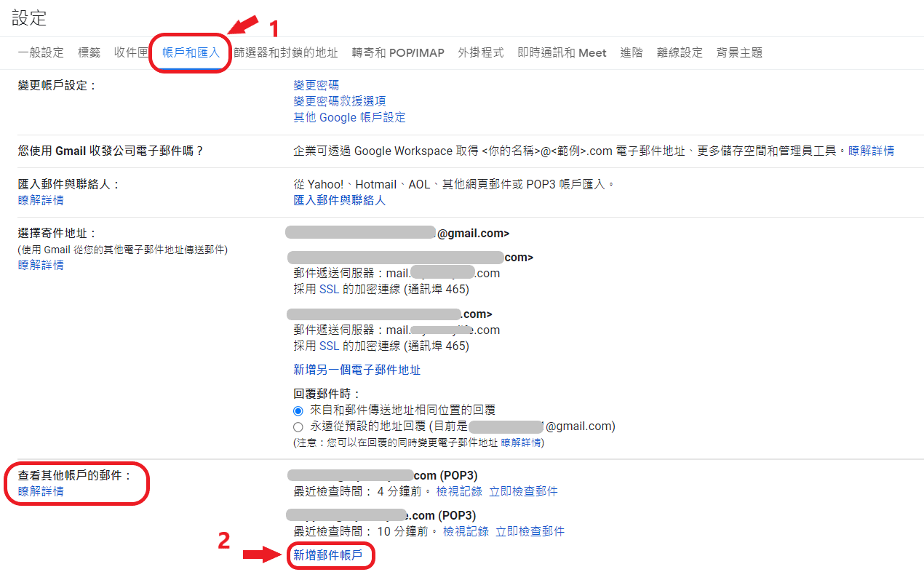Click the 匯入郵件與聯絡人 link
The width and height of the screenshot is (924, 572).
340,200
